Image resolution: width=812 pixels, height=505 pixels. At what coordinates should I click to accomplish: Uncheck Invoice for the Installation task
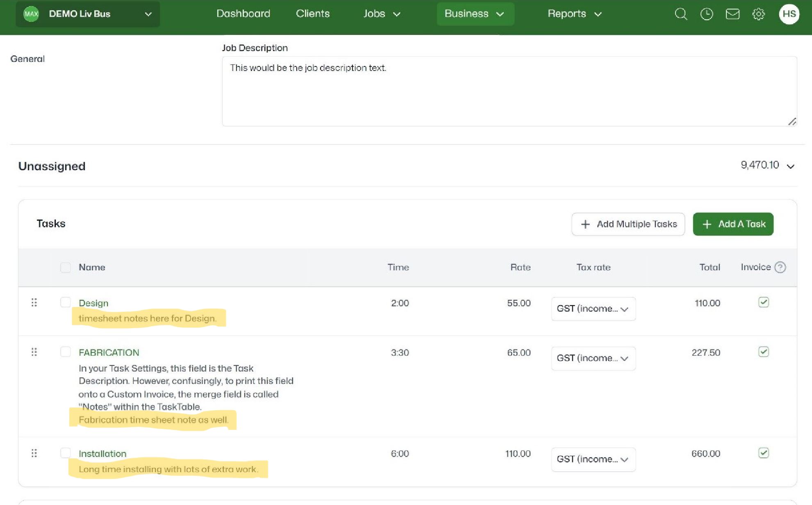tap(763, 453)
